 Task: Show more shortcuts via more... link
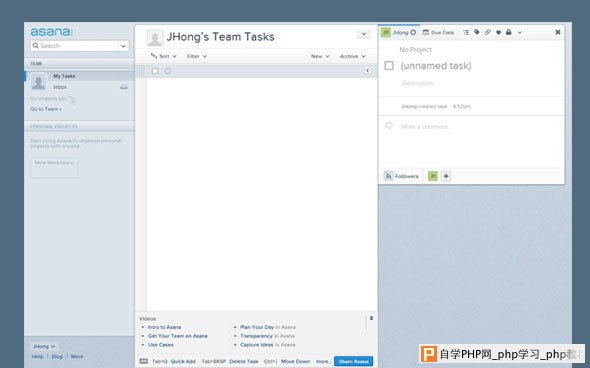(x=323, y=362)
